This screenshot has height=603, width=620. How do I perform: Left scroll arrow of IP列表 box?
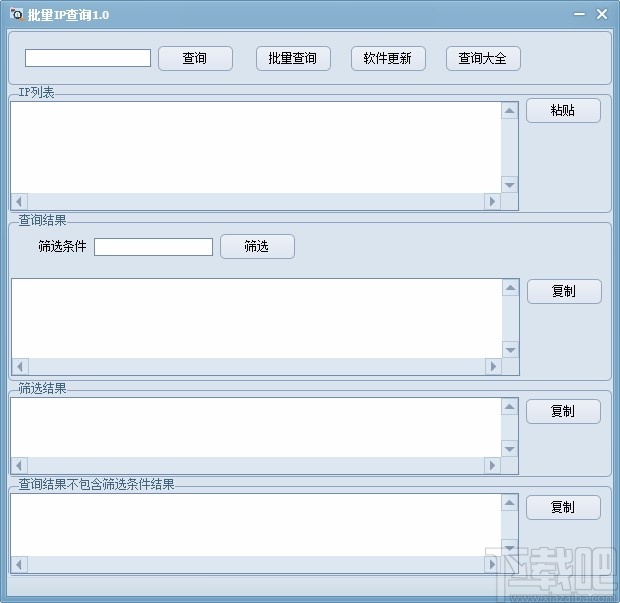pyautogui.click(x=19, y=202)
